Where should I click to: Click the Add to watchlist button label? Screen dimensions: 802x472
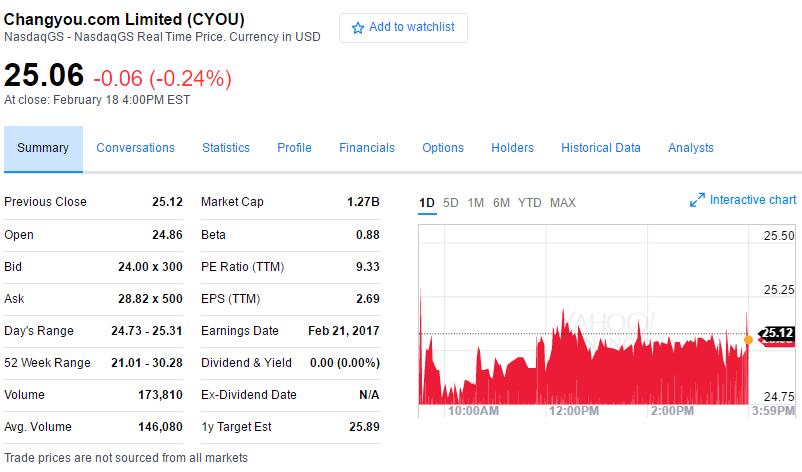pos(412,27)
